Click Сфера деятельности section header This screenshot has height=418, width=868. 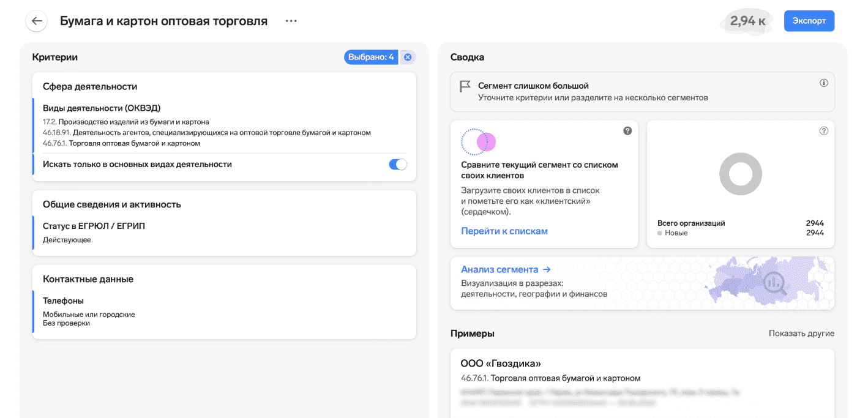(x=90, y=86)
